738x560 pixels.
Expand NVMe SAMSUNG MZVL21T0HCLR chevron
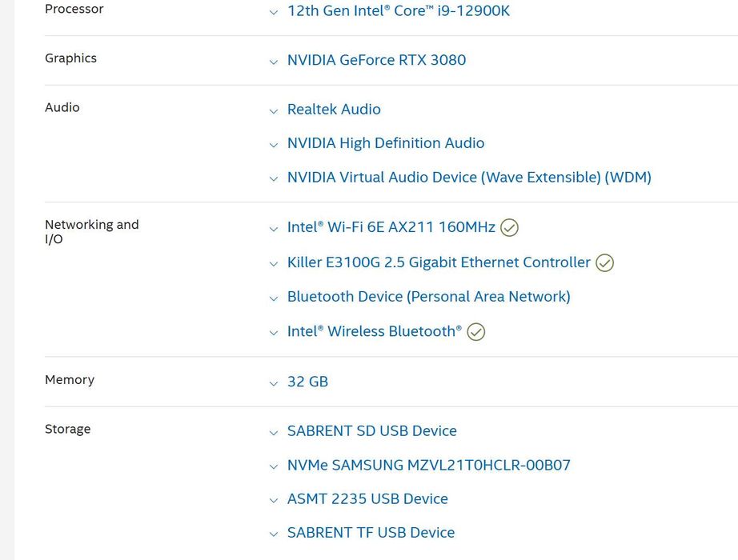[x=274, y=467]
